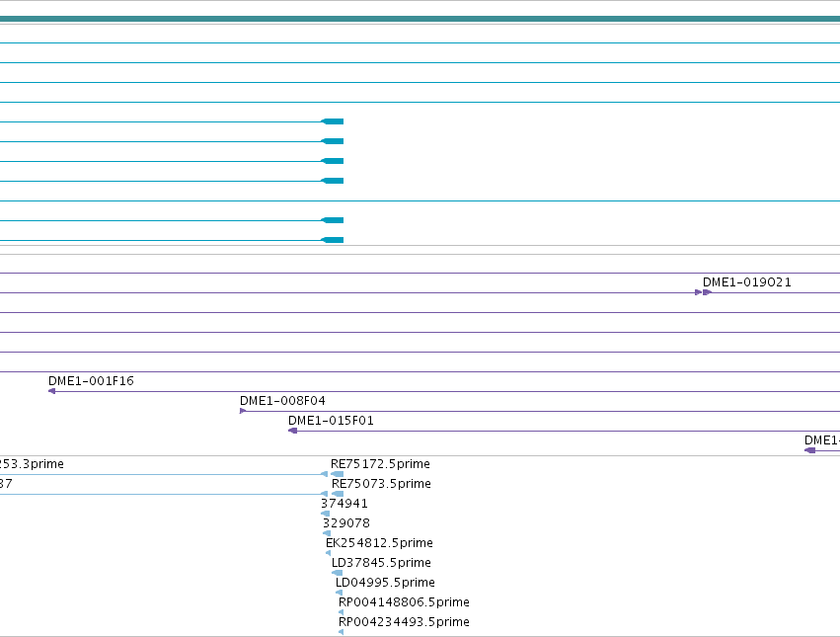Click the RE75172.5prime label
The height and width of the screenshot is (637, 840).
pos(380,464)
